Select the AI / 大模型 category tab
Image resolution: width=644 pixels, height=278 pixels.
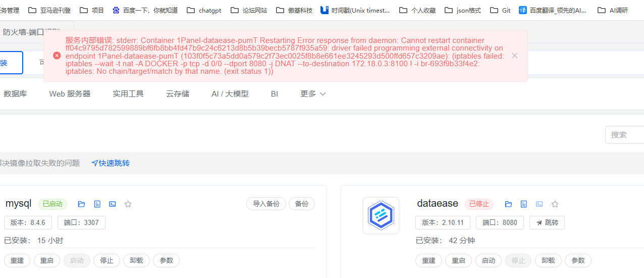point(230,94)
